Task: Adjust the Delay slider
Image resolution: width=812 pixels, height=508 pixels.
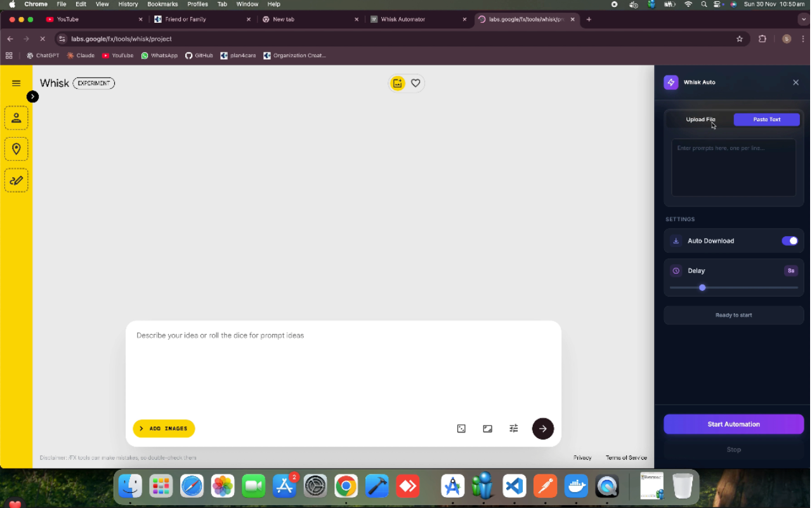Action: (702, 288)
